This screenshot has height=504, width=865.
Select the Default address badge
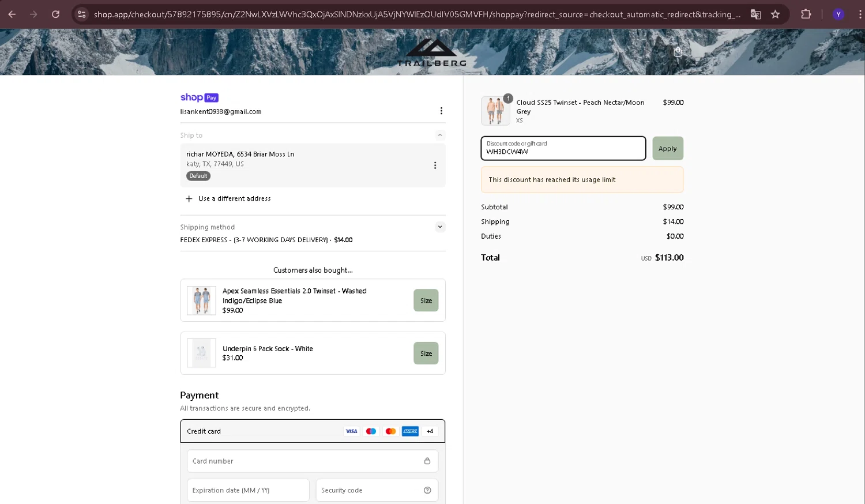click(x=198, y=176)
